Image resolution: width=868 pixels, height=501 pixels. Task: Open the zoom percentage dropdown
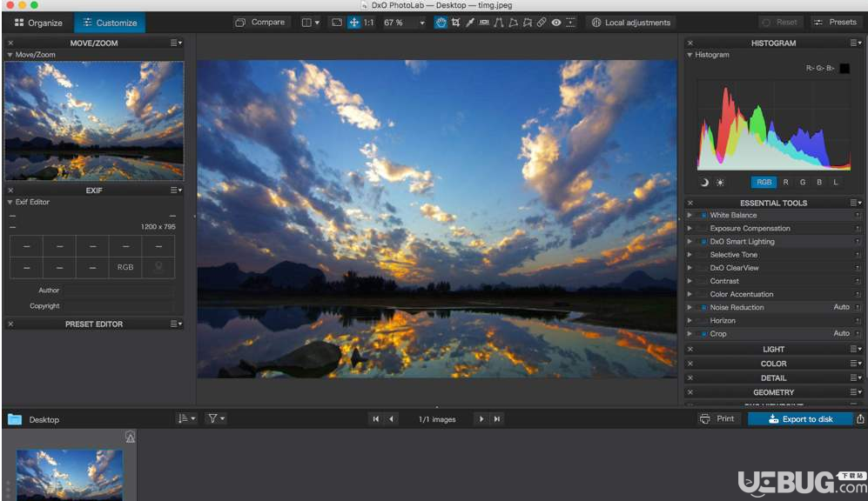point(422,23)
